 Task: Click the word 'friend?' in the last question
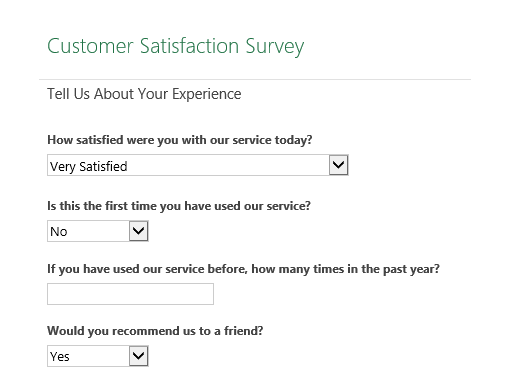pos(243,331)
